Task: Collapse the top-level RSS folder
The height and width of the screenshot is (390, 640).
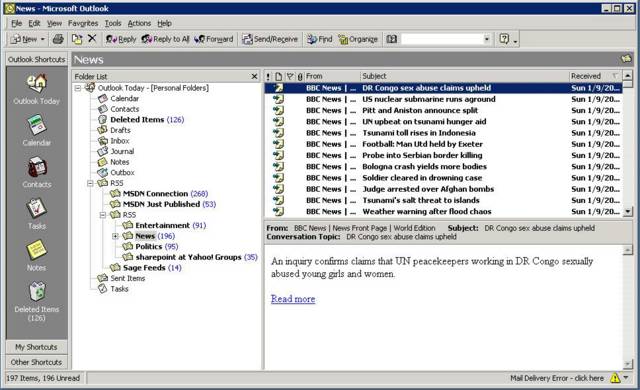Action: pos(91,183)
